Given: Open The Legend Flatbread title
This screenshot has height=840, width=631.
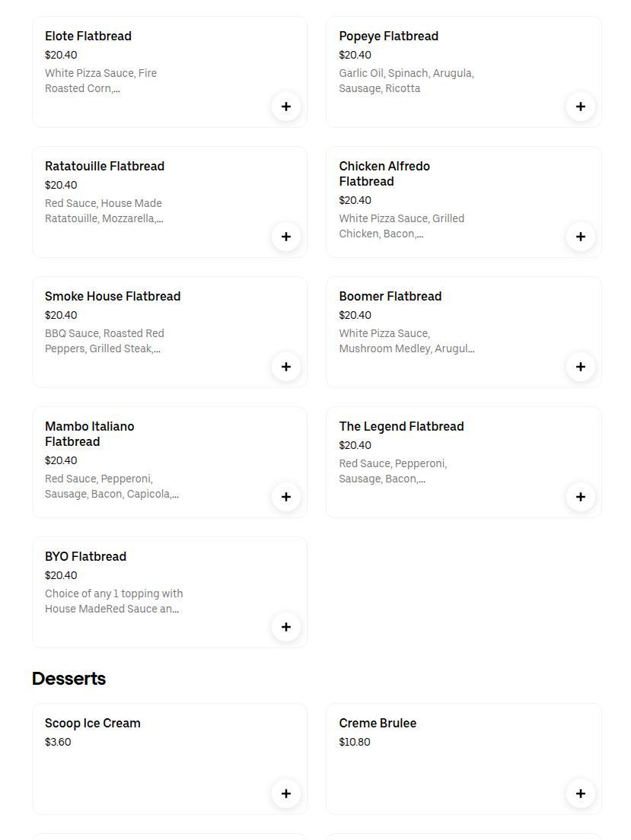Looking at the screenshot, I should tap(401, 426).
